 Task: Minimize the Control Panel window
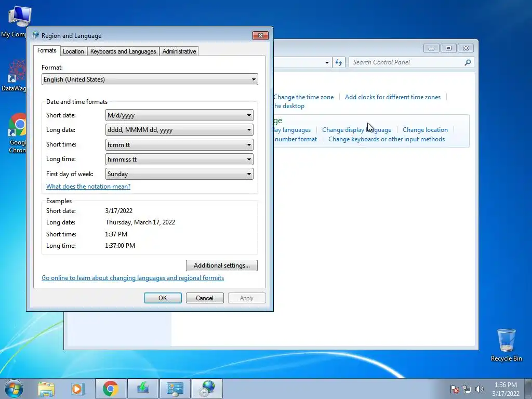coord(431,48)
